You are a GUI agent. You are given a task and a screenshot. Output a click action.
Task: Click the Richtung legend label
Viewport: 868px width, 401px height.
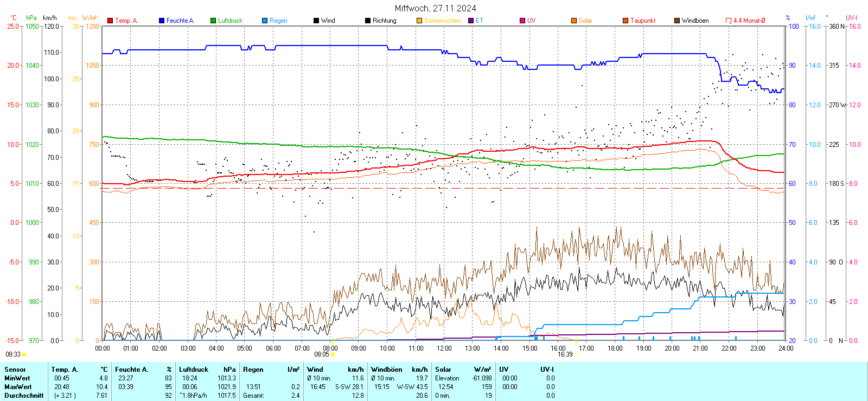point(384,21)
